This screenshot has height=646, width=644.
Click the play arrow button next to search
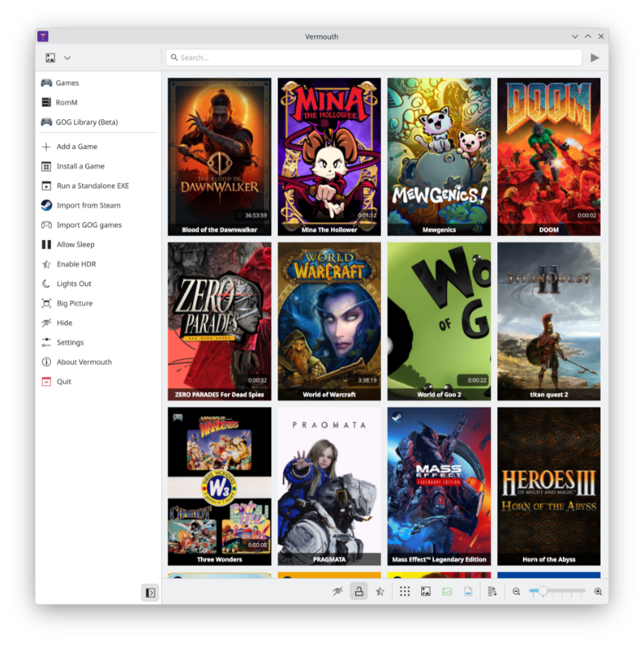pyautogui.click(x=595, y=58)
